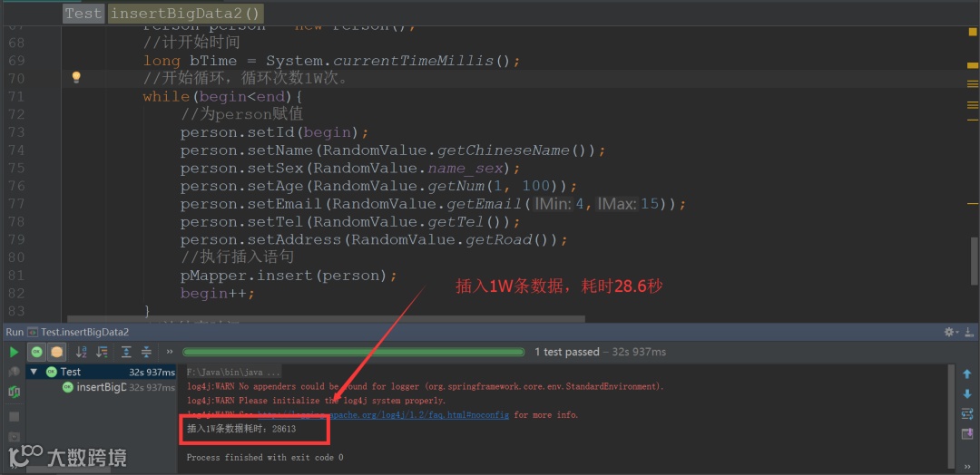Click the editor vertical scrollbar thumb
This screenshot has width=980, height=475.
tap(975, 263)
